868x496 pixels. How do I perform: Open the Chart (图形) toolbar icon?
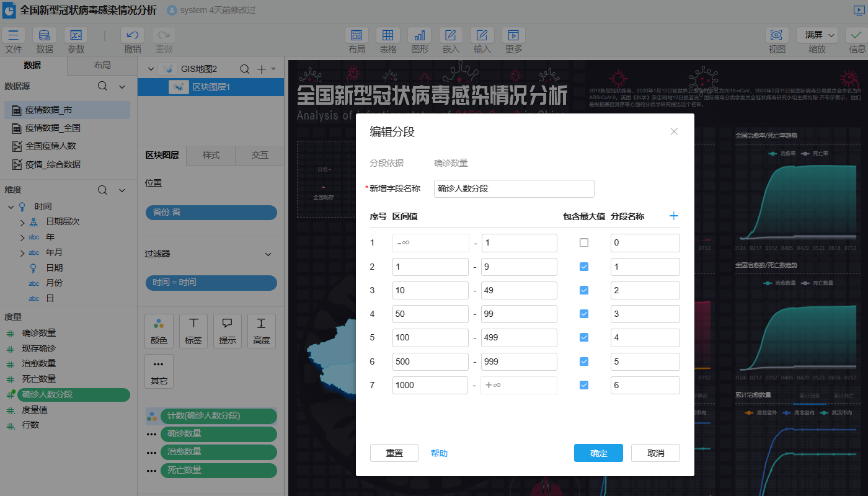pyautogui.click(x=419, y=36)
